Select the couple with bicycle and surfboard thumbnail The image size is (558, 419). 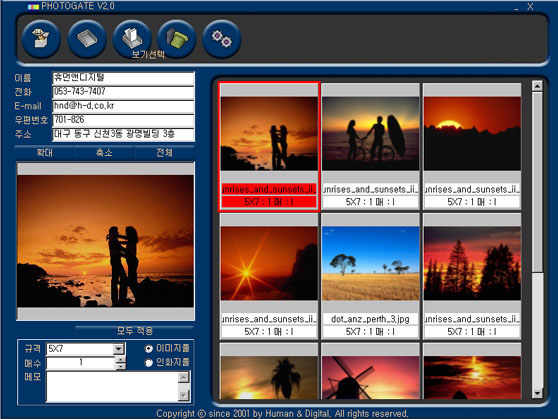(x=370, y=133)
